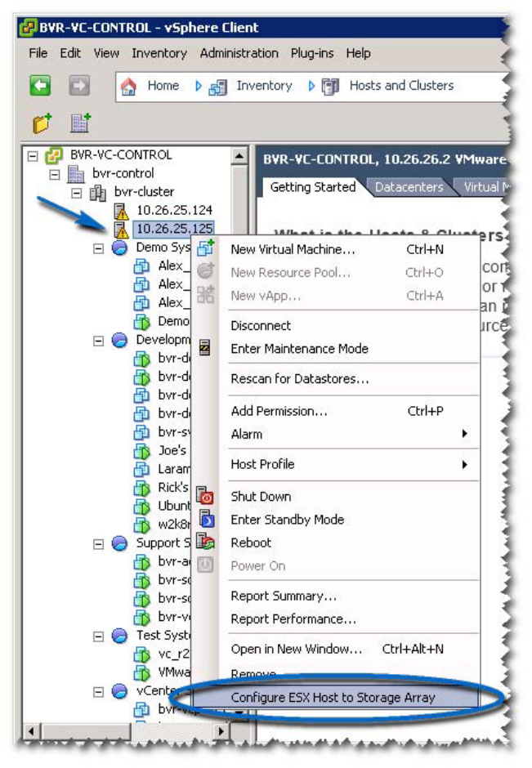Image resolution: width=532 pixels, height=768 pixels.
Task: Select the Getting Started tab
Action: coord(312,187)
